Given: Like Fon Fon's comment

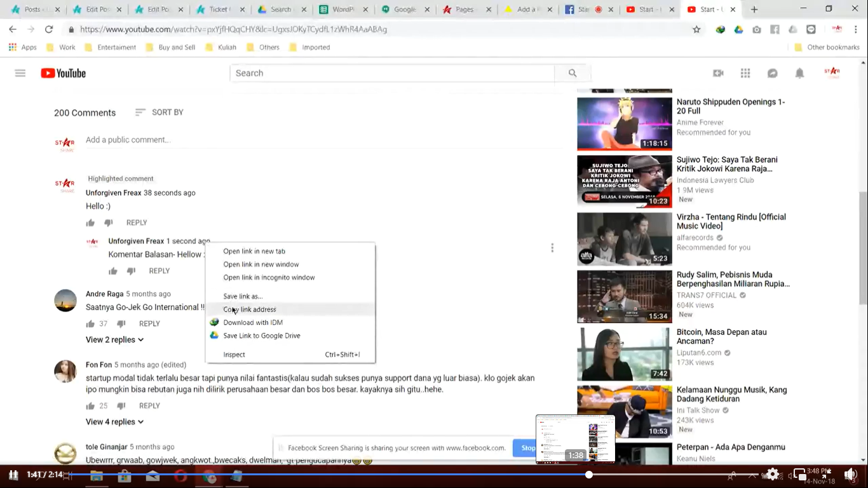Looking at the screenshot, I should [90, 406].
